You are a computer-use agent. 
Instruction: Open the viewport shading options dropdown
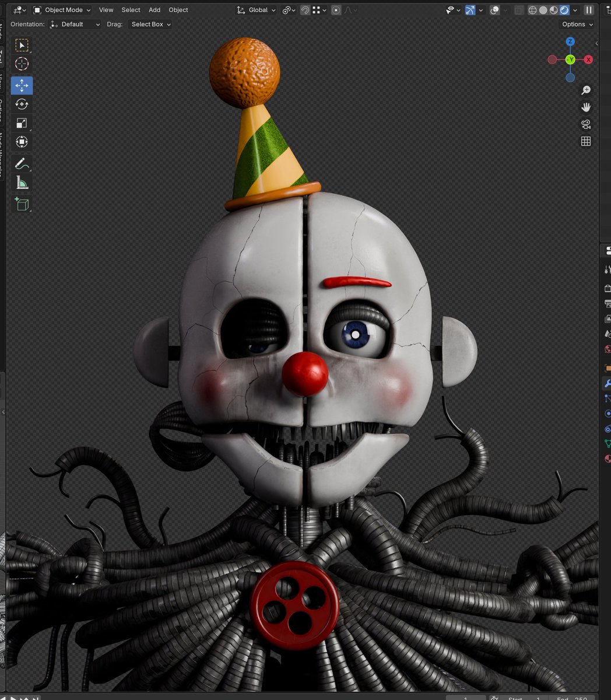click(x=575, y=10)
